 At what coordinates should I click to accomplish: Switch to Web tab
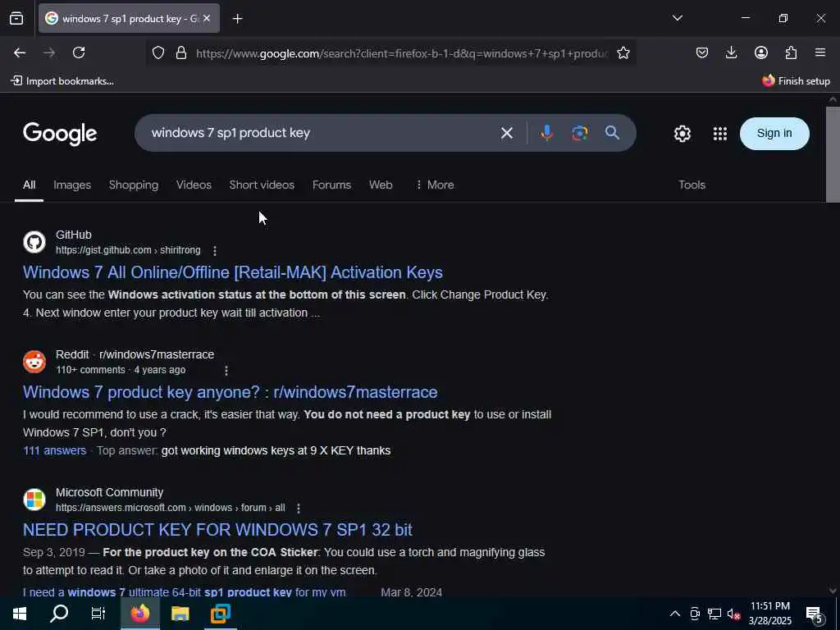click(x=381, y=185)
